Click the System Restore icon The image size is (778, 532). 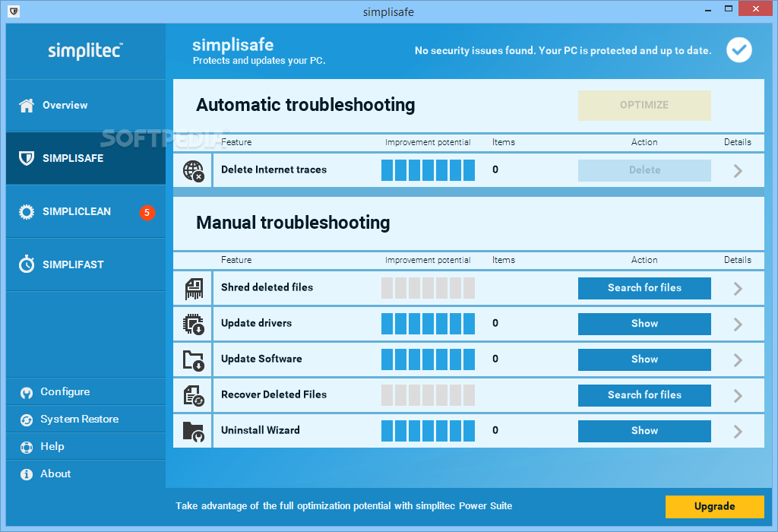click(27, 420)
